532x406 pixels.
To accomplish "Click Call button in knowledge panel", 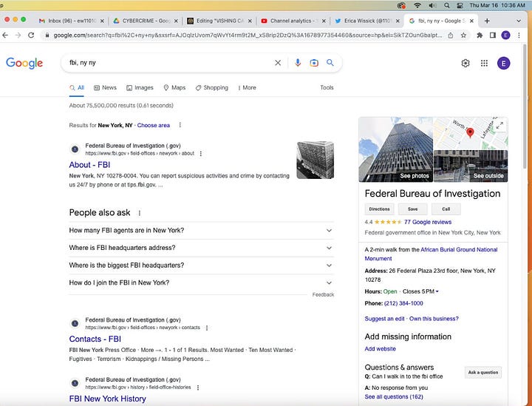I will pos(446,209).
